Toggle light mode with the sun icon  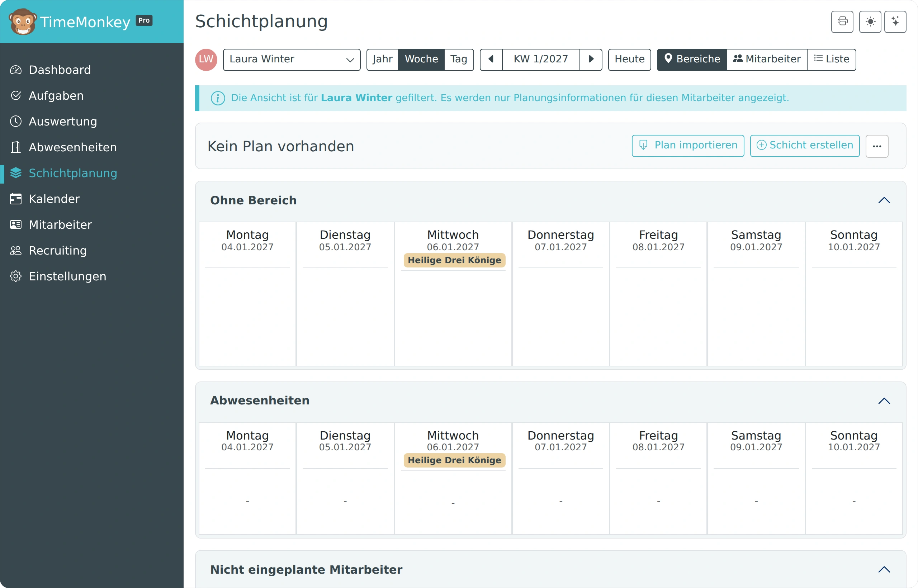point(870,22)
